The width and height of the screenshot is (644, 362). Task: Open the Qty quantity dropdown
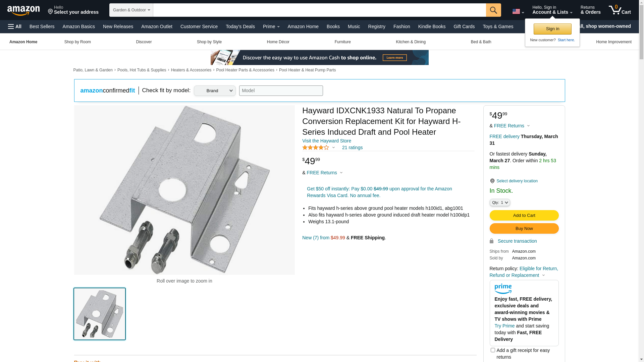point(500,202)
